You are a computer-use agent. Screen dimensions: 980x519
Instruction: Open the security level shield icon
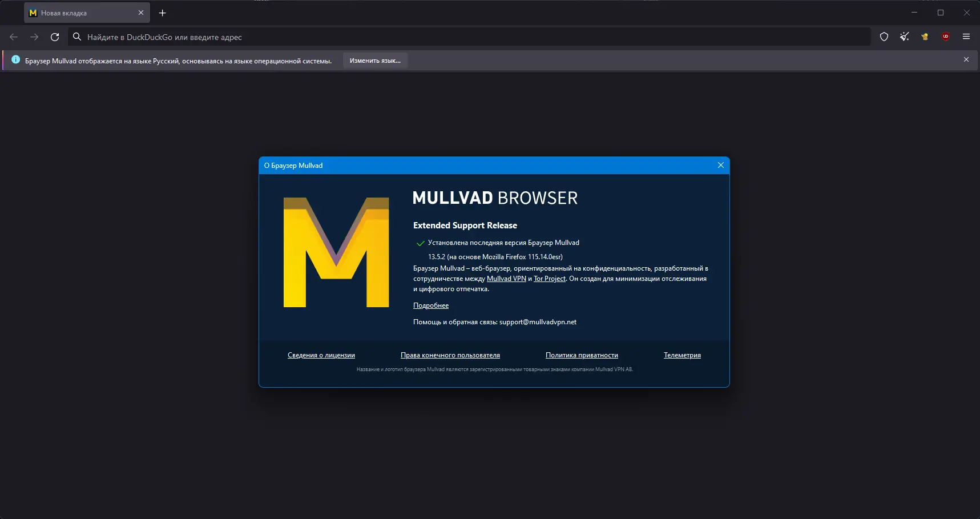click(x=884, y=37)
